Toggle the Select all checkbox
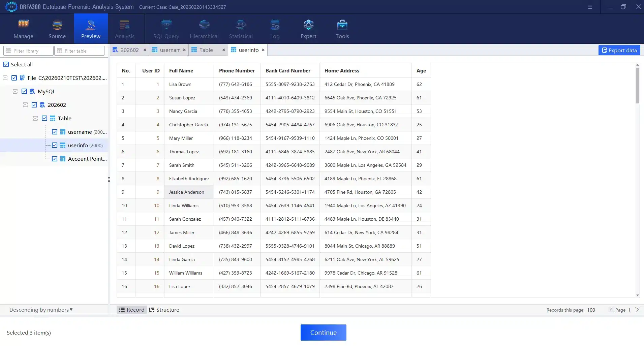The image size is (644, 346). (x=6, y=64)
